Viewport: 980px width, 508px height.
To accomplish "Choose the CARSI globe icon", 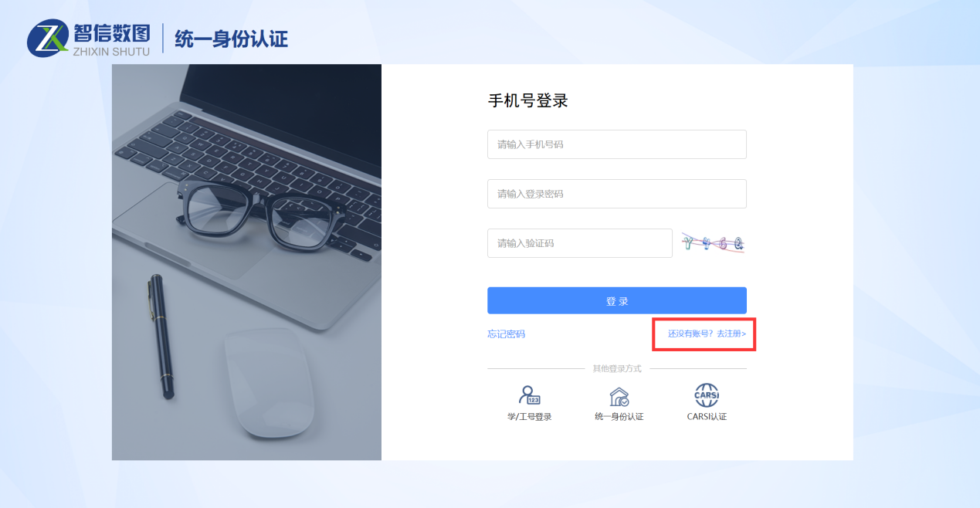I will tap(707, 395).
